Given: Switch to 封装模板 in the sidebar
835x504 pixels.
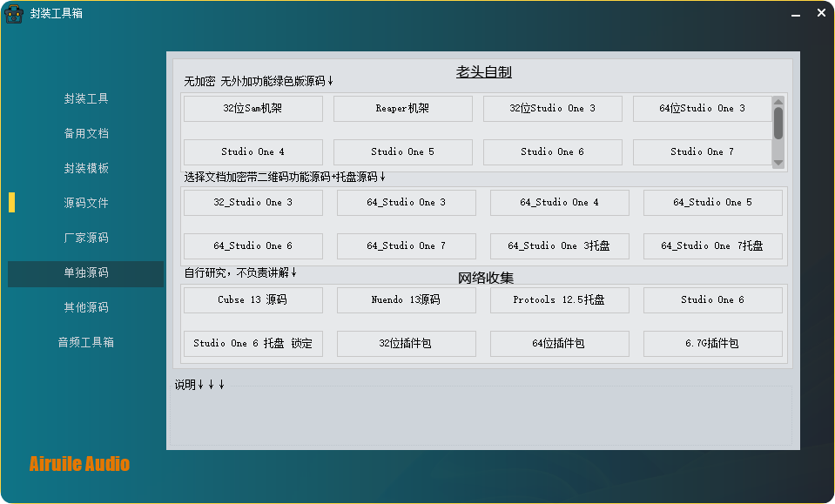Looking at the screenshot, I should (x=85, y=168).
